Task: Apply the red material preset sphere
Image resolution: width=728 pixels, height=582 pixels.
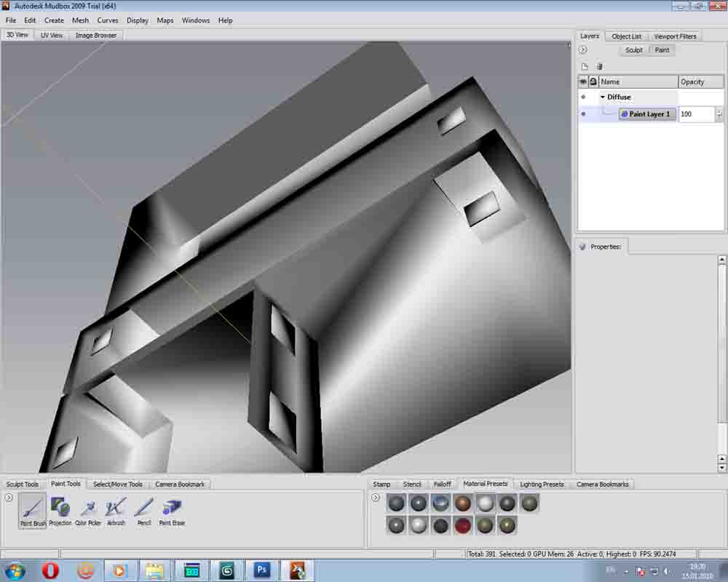Action: coord(463,525)
